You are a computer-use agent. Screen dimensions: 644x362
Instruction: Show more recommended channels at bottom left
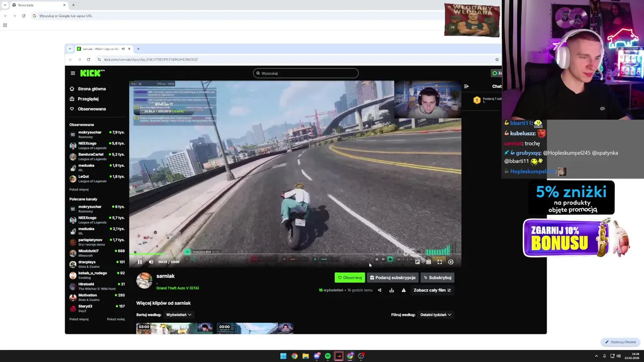tap(79, 319)
